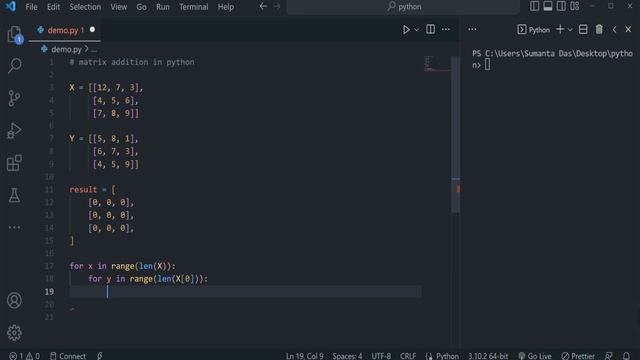The height and width of the screenshot is (360, 640).
Task: Select interpreter 3.10.2 64-bit
Action: 488,356
